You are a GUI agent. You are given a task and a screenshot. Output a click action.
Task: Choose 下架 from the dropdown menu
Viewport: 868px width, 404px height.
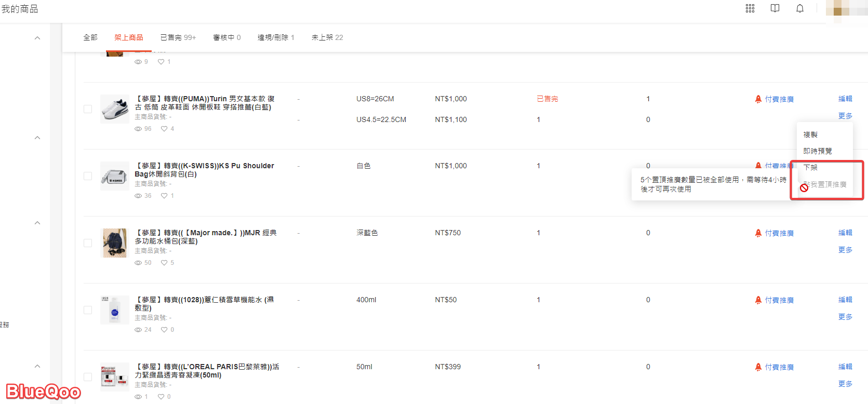(x=810, y=168)
